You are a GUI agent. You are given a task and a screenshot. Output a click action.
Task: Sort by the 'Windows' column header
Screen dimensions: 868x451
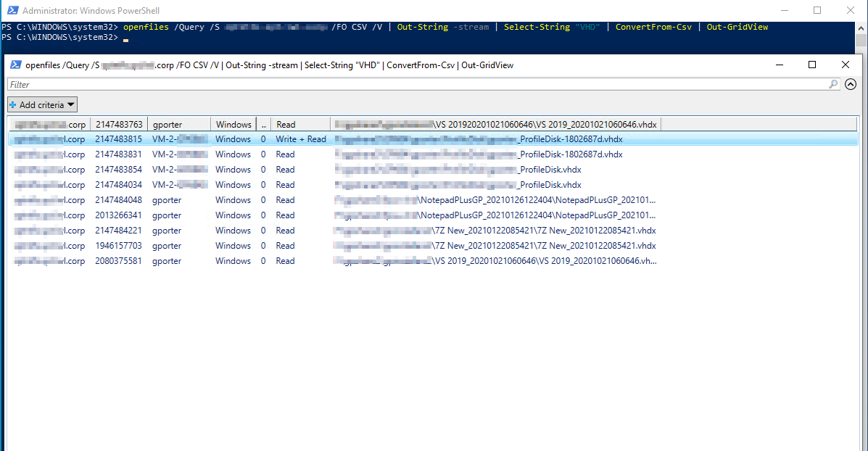233,125
